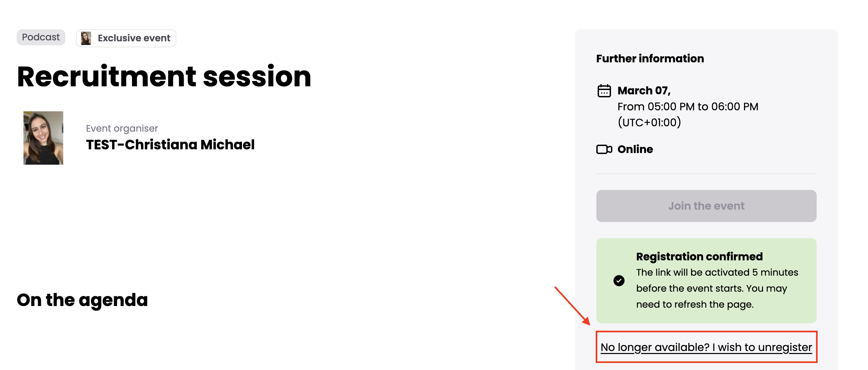Viewport: 868px width, 370px height.
Task: Select organiser name TEST-Christiana Michael
Action: pyautogui.click(x=170, y=145)
